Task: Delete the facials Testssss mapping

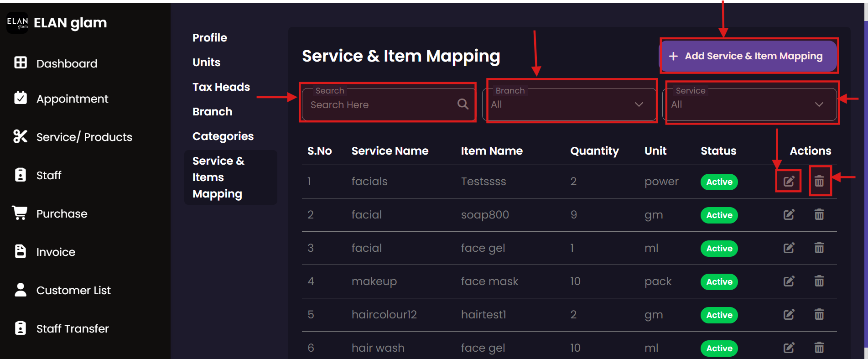Action: (x=819, y=182)
